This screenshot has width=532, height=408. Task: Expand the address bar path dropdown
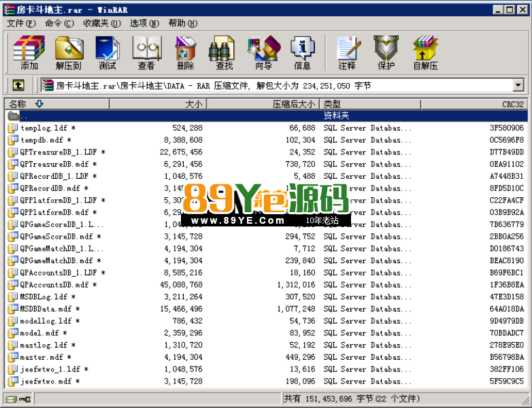point(518,86)
